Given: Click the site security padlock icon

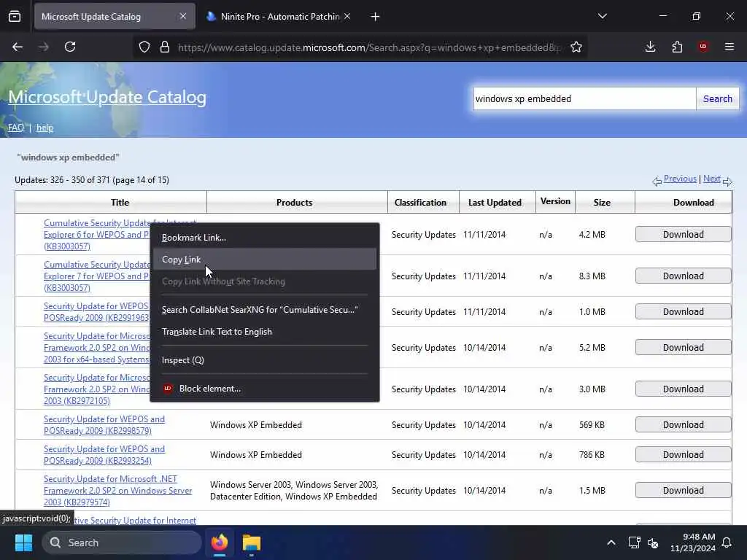Looking at the screenshot, I should tap(165, 47).
